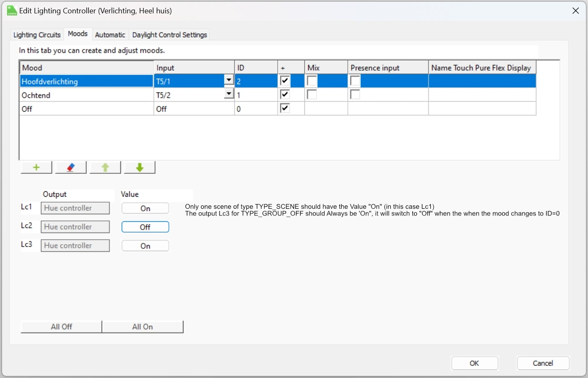The width and height of the screenshot is (588, 378).
Task: Select the Daylight Control Settings tab
Action: click(169, 35)
